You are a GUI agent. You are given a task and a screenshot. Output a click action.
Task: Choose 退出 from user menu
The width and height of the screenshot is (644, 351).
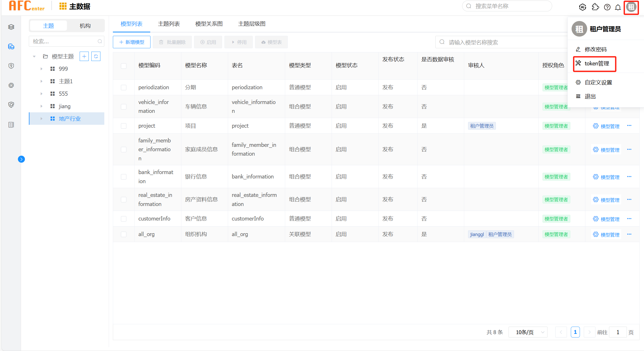[590, 96]
